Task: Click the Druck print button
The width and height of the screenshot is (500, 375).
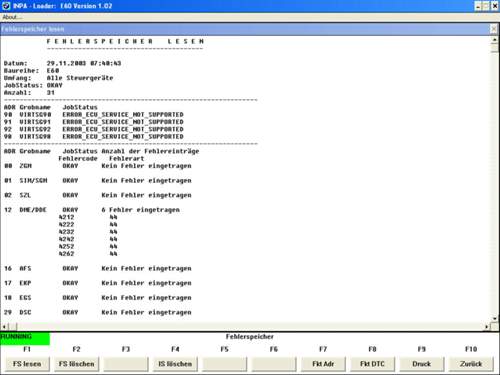Action: (x=422, y=364)
